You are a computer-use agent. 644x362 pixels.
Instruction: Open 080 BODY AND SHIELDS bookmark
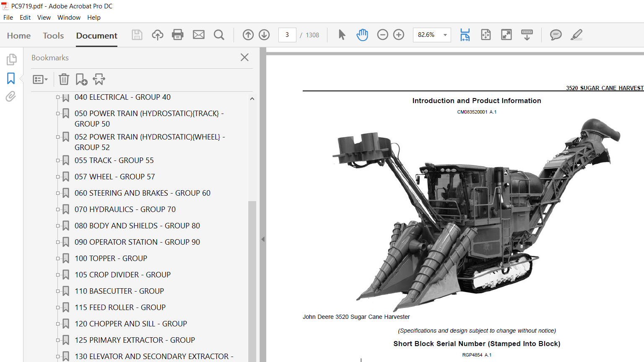(x=137, y=226)
